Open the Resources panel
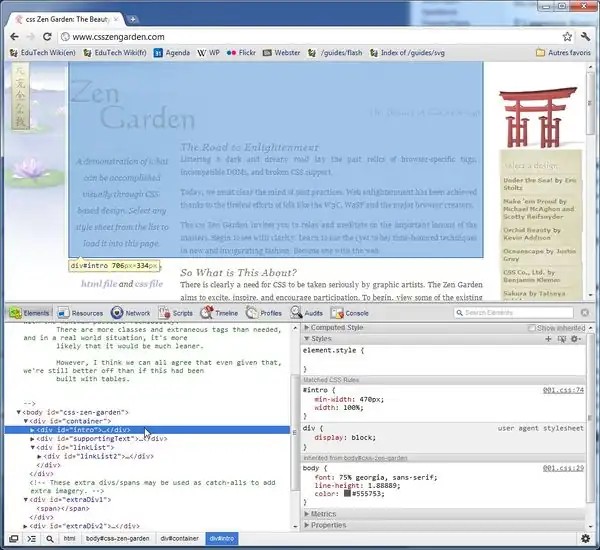The image size is (600, 550). point(80,313)
